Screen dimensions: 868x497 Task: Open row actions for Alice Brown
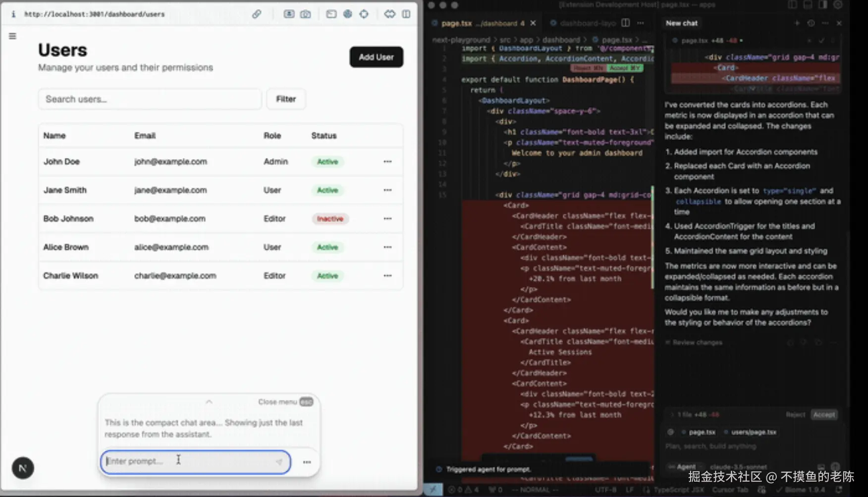point(387,247)
